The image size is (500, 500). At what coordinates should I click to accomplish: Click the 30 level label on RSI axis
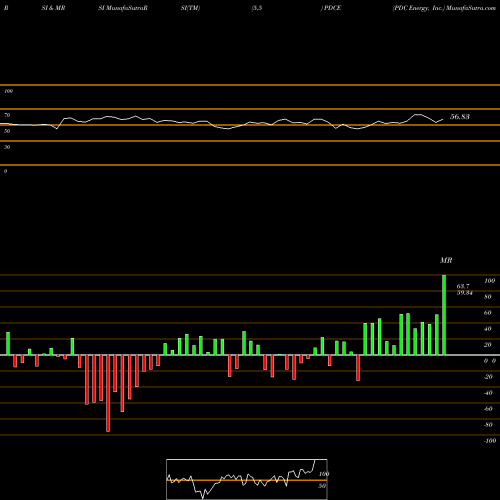(x=7, y=147)
